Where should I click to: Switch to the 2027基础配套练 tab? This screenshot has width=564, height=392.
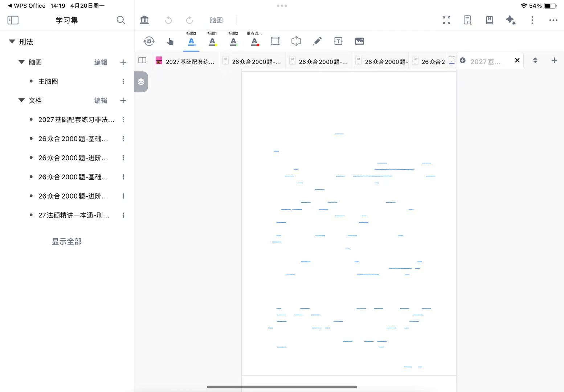186,62
